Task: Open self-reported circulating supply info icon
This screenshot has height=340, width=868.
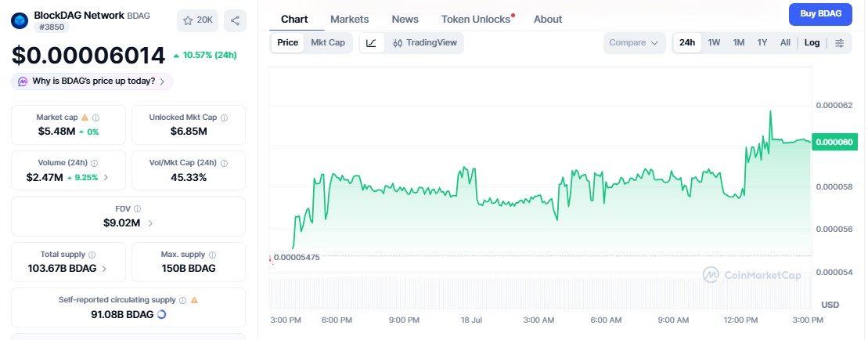Action: [182, 300]
